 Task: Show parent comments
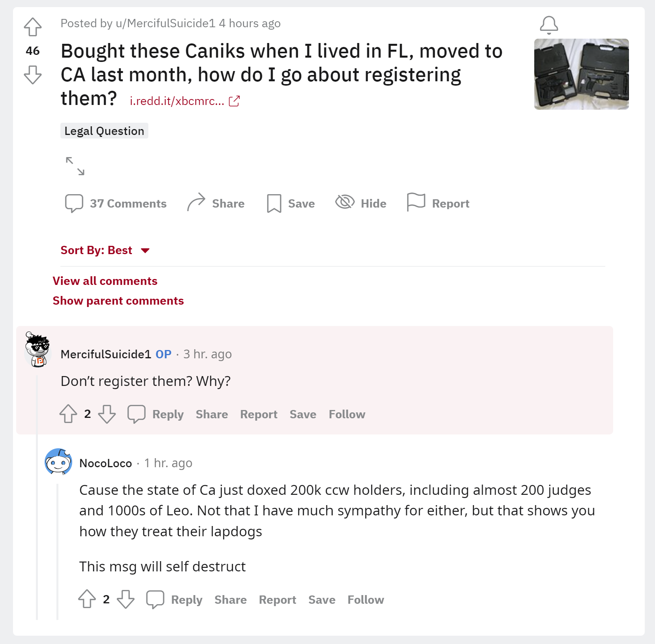[x=118, y=301]
